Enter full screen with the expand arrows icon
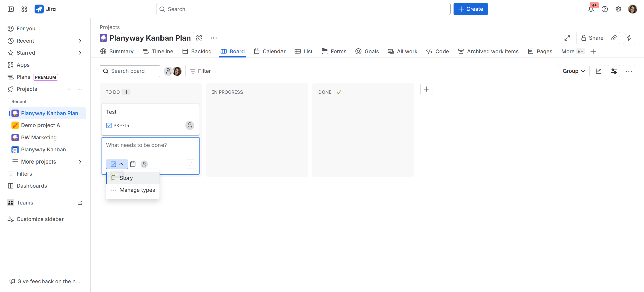 (567, 38)
